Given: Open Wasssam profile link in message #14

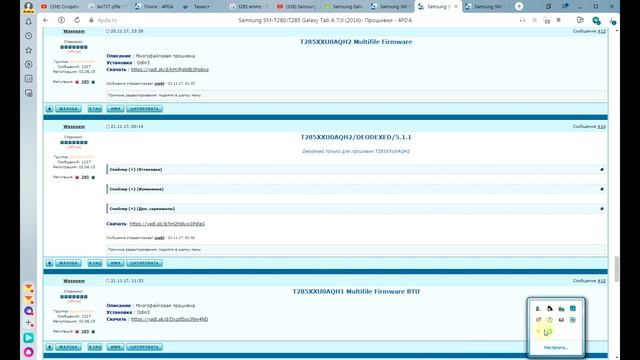Looking at the screenshot, I should (74, 127).
